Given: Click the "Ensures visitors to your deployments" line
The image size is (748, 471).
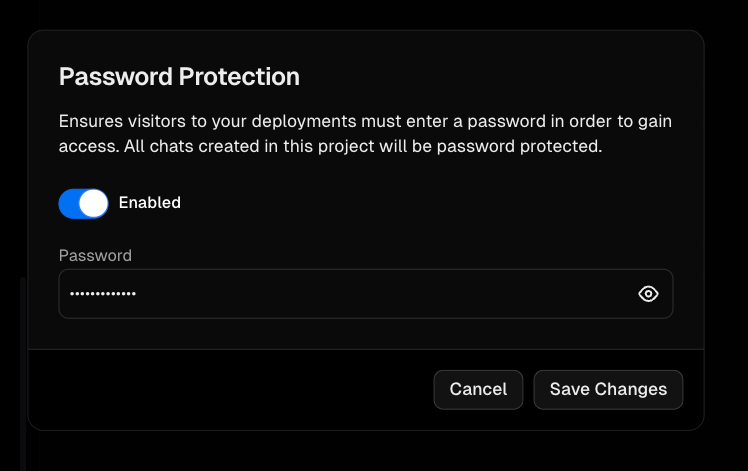Looking at the screenshot, I should click(x=208, y=121).
